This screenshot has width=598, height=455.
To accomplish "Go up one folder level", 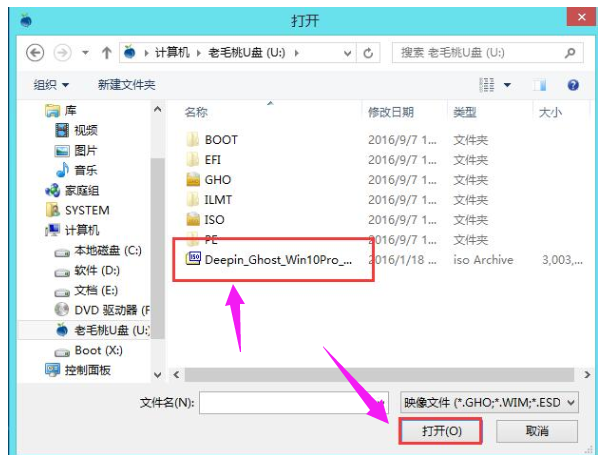I will tap(106, 53).
